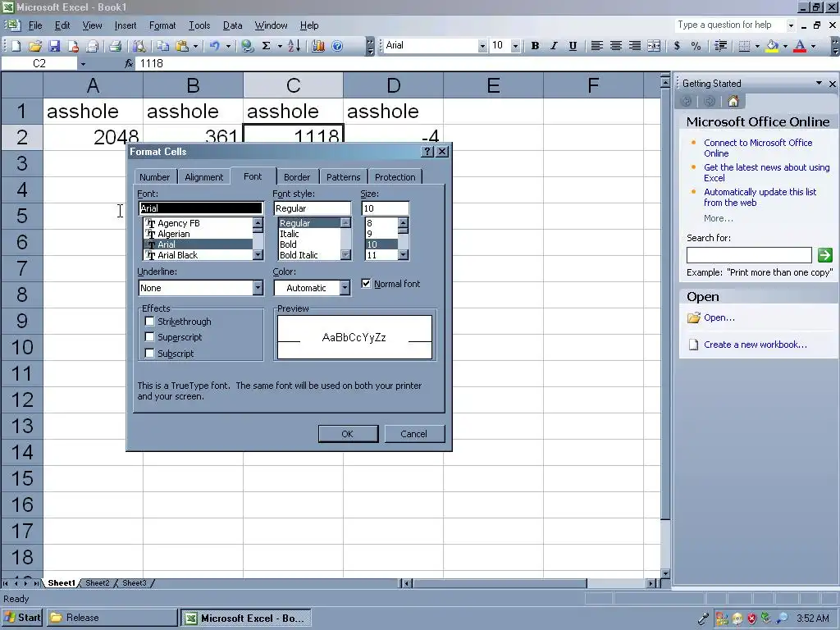Toggle the Normal font checkbox

[366, 283]
